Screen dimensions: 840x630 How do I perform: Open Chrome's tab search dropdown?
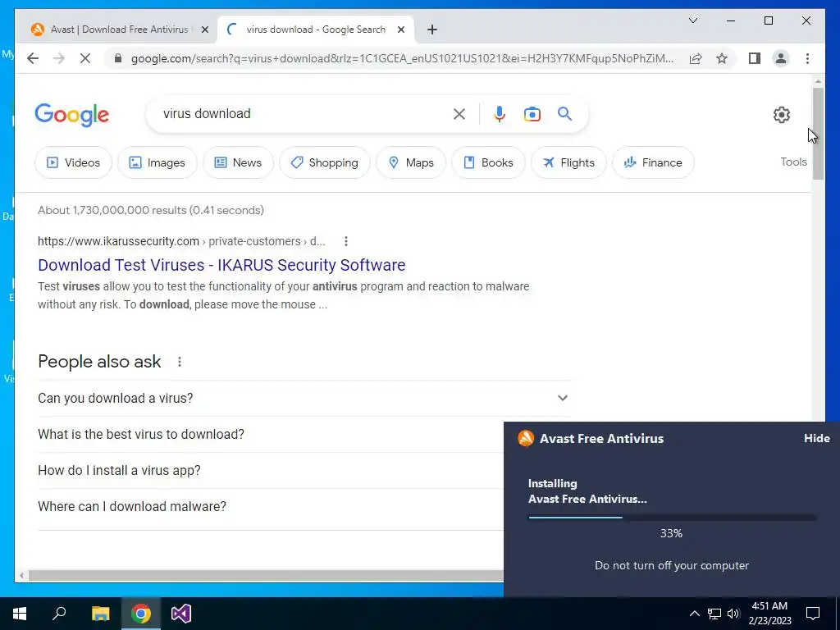point(692,21)
